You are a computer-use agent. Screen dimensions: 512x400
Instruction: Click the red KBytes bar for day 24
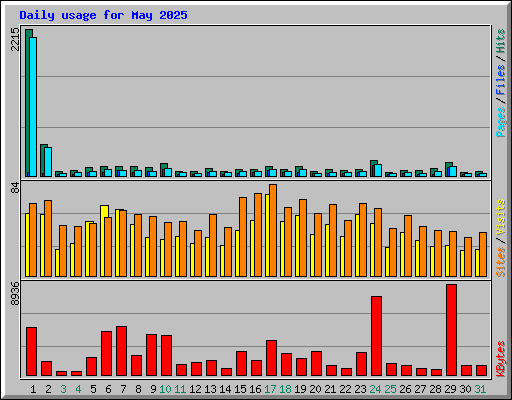click(x=376, y=336)
